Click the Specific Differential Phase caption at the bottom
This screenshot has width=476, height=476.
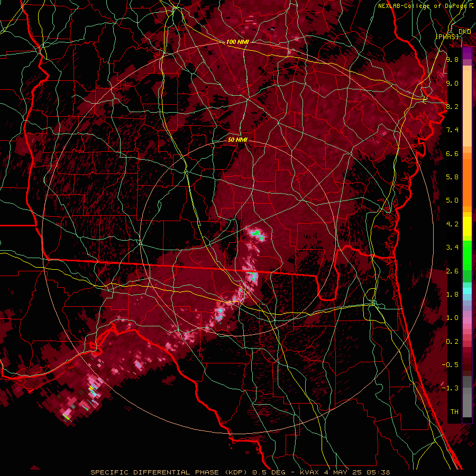pos(240,472)
